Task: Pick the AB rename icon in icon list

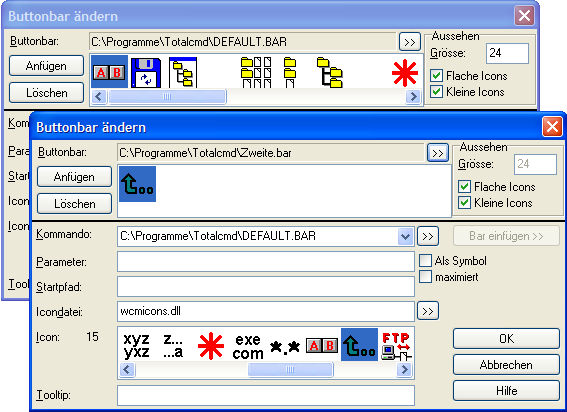Action: 322,346
